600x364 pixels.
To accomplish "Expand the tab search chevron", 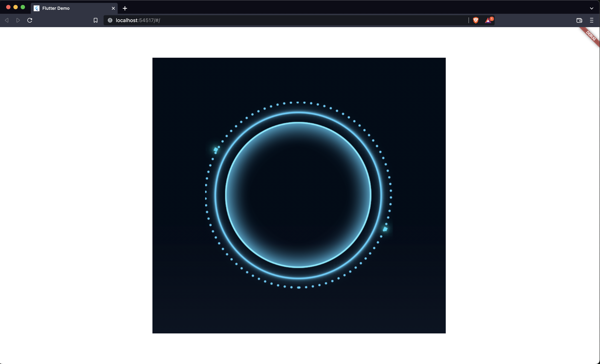I will [591, 8].
